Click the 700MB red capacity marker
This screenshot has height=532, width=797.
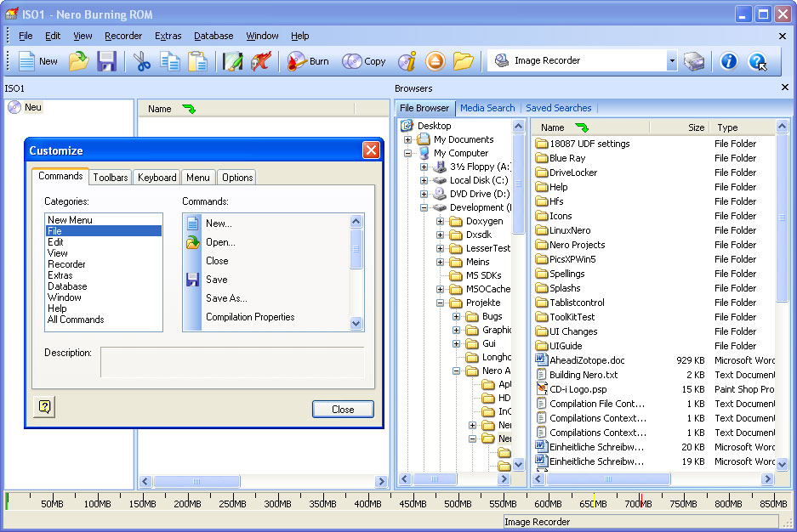pyautogui.click(x=641, y=501)
